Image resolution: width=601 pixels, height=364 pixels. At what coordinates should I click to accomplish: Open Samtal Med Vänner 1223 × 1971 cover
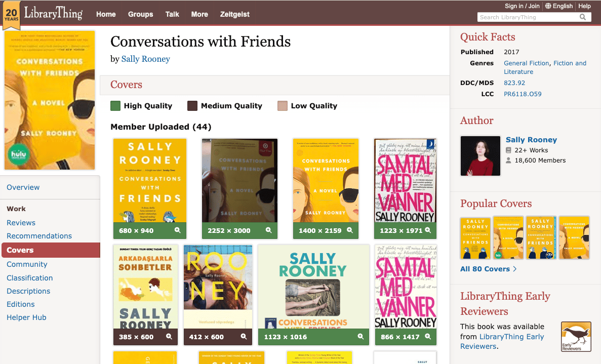[405, 180]
